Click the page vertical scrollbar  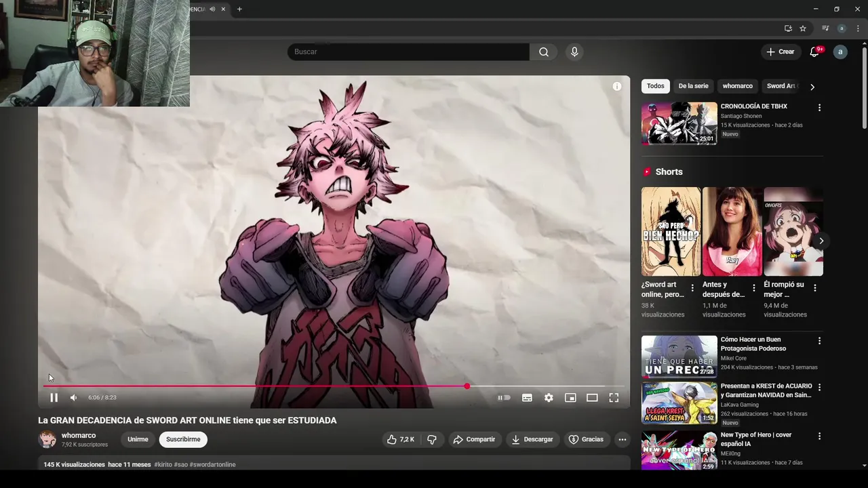pos(864,88)
